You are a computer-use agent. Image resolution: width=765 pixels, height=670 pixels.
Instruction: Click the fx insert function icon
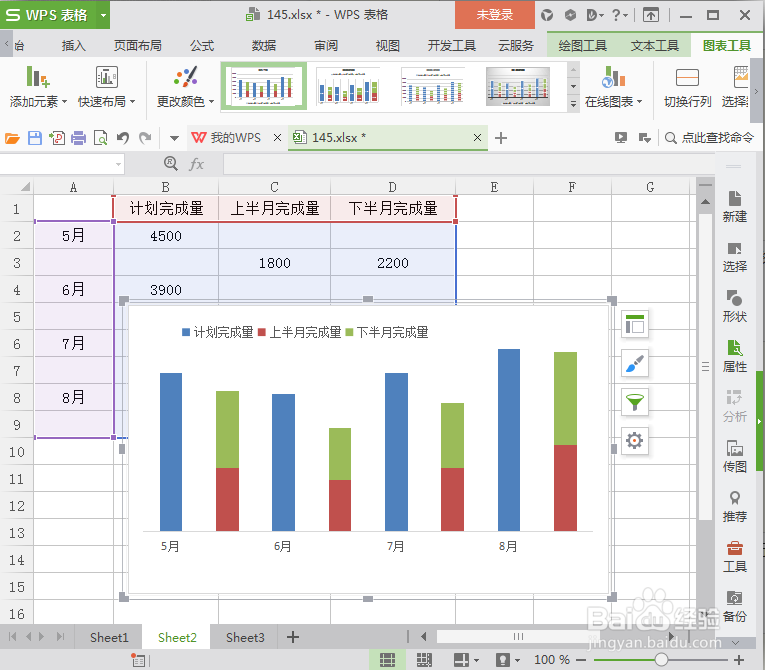(196, 164)
